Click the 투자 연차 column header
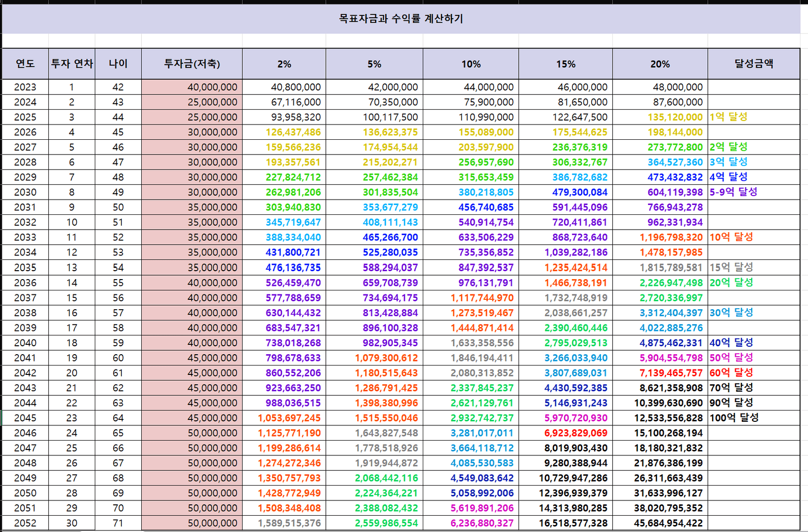The image size is (808, 532). point(72,64)
